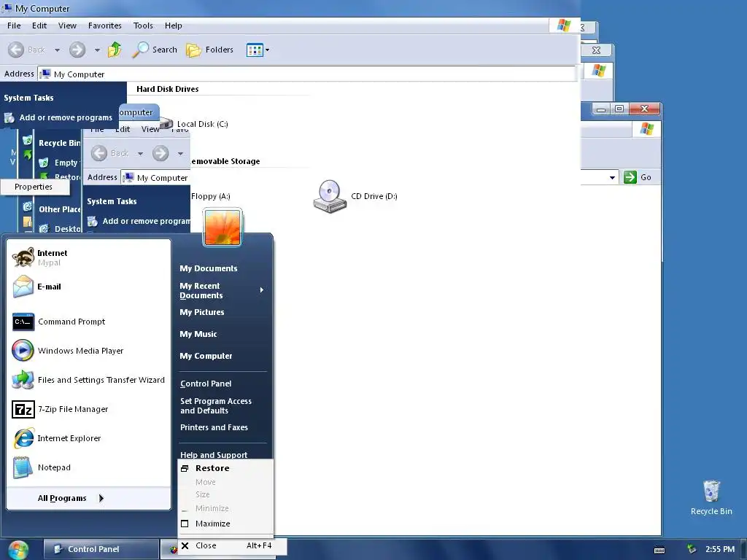The width and height of the screenshot is (747, 560).
Task: Open the address dropdown arrow left of Go
Action: (612, 178)
